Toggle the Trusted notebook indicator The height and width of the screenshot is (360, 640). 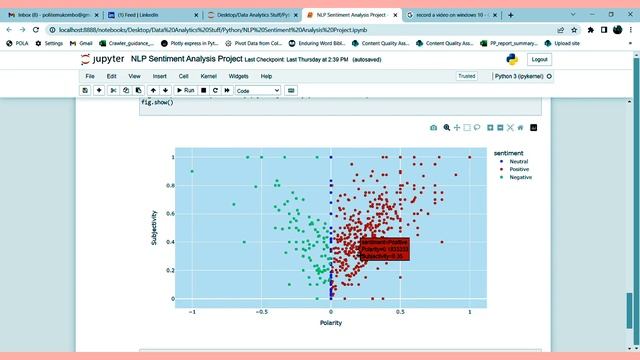click(x=467, y=76)
